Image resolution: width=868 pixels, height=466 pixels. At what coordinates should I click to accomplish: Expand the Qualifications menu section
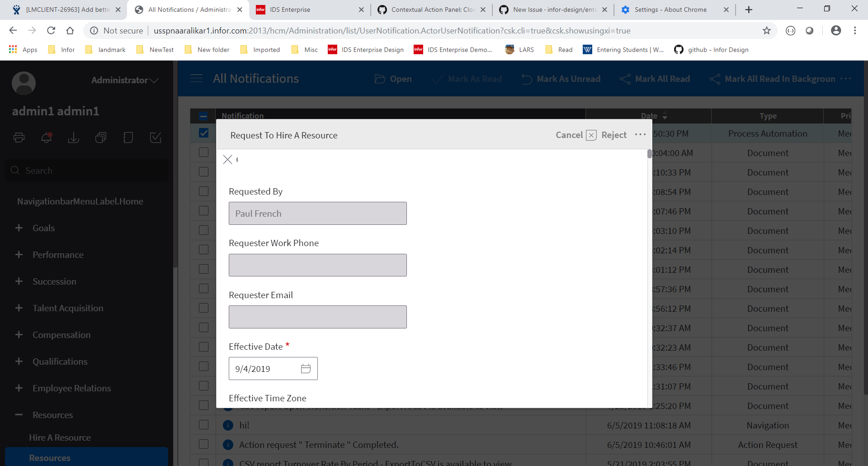[19, 361]
